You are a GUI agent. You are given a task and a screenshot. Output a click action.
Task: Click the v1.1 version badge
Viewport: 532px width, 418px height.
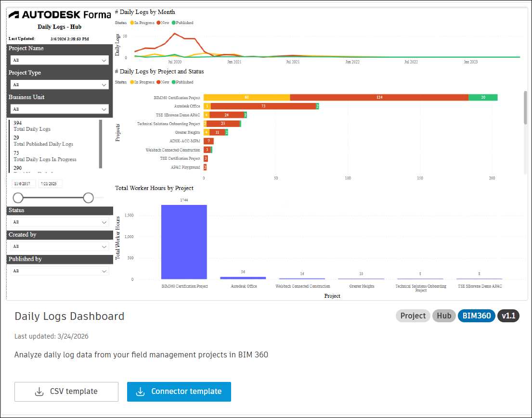coord(508,316)
